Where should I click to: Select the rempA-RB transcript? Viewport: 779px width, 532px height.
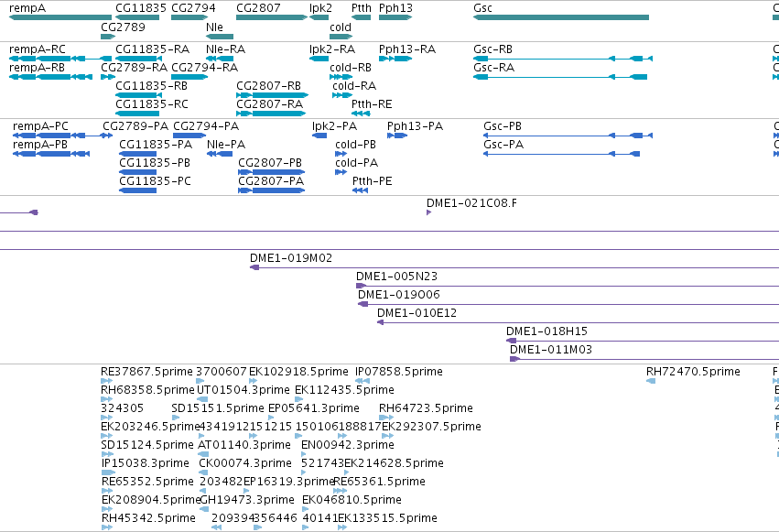tap(50, 77)
